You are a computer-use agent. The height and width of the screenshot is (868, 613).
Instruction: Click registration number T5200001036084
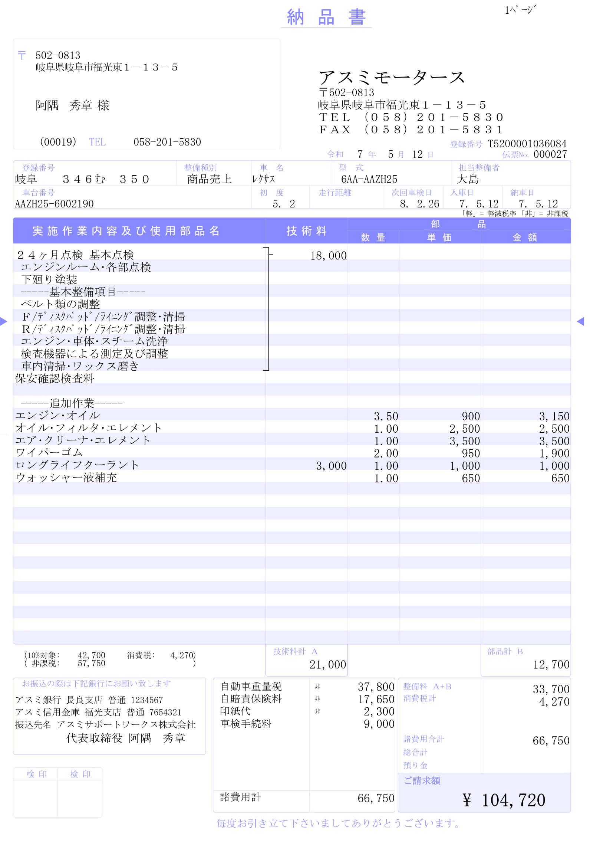pyautogui.click(x=527, y=144)
